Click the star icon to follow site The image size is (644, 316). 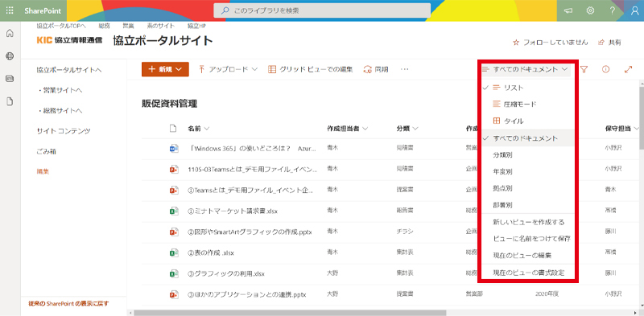pos(516,43)
